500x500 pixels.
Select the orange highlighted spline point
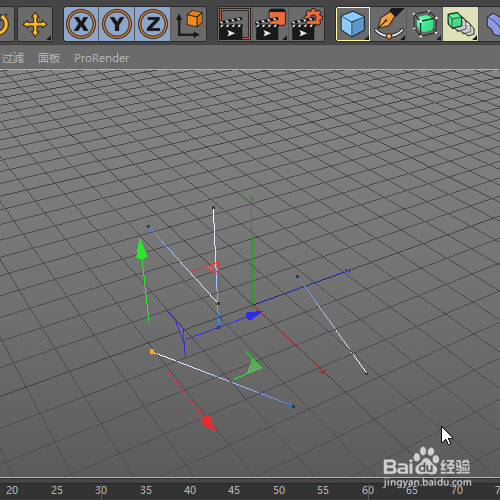pyautogui.click(x=152, y=351)
